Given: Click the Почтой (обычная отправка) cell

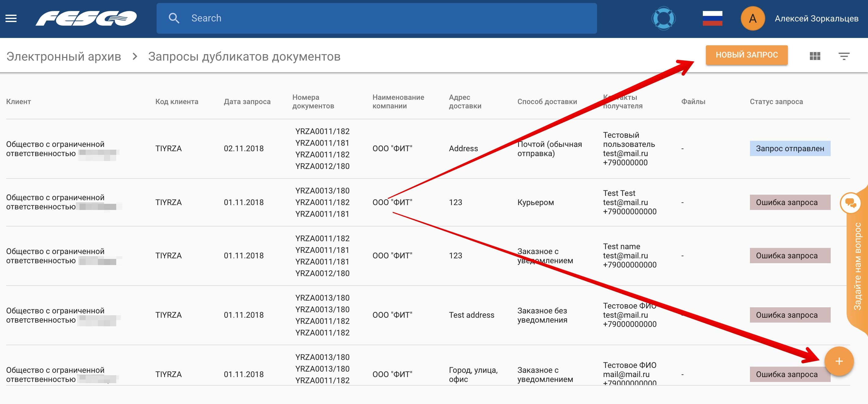Looking at the screenshot, I should click(550, 149).
